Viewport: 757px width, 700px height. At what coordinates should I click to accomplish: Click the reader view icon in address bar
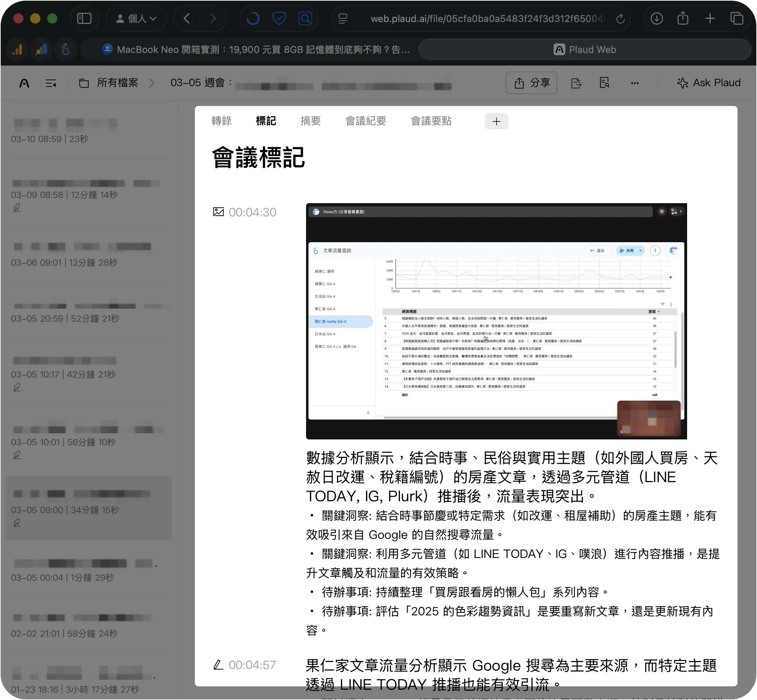pyautogui.click(x=343, y=18)
